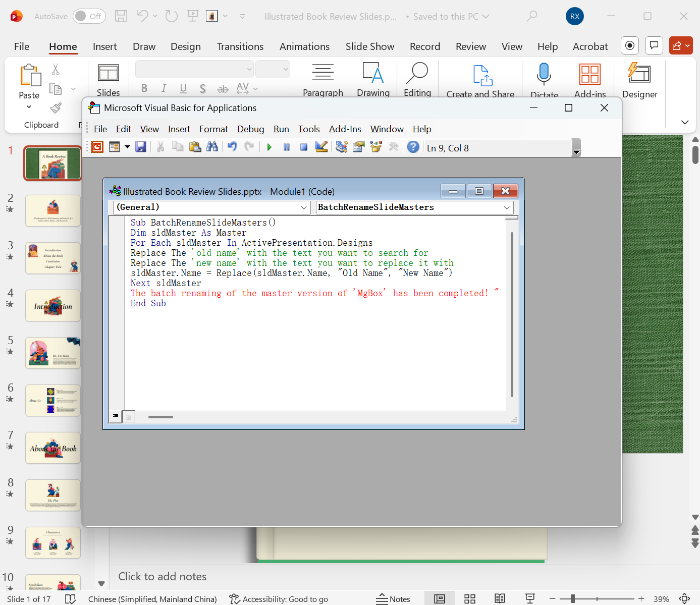Switch to Procedure View in code window

coord(116,416)
